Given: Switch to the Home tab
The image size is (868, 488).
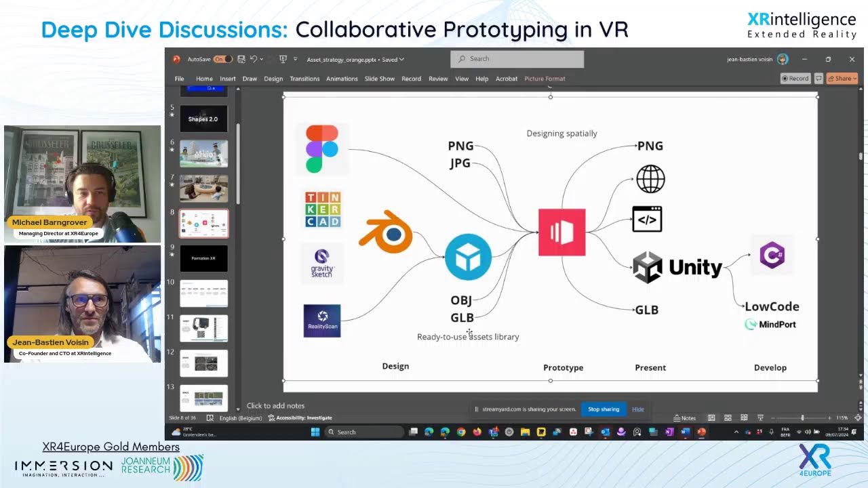Looking at the screenshot, I should 204,79.
